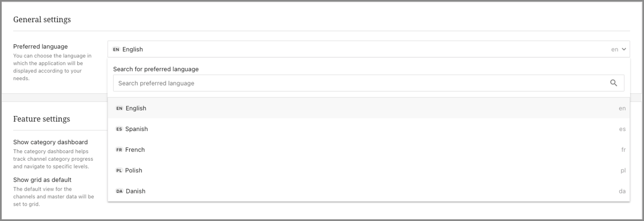The height and width of the screenshot is (221, 644).
Task: Click the 'es' code on Spanish row
Action: click(x=622, y=129)
